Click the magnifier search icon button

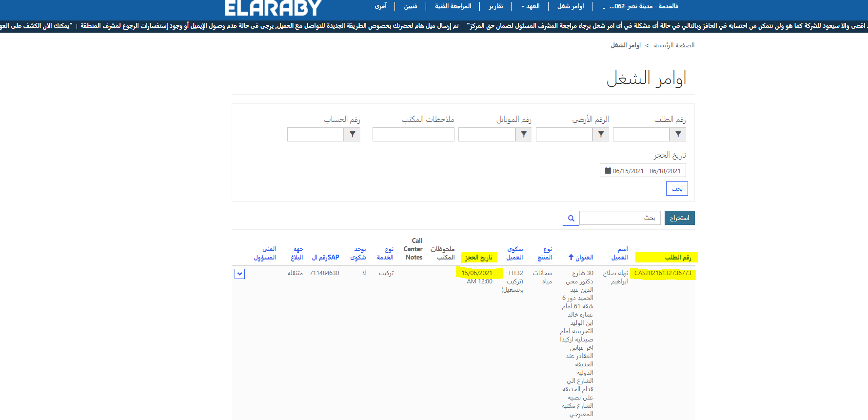(x=571, y=218)
